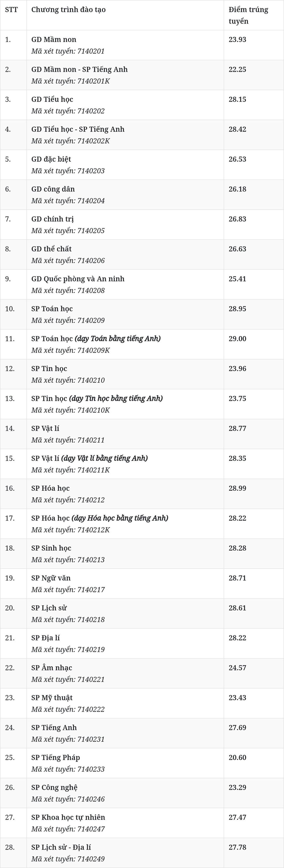Click the italic '(dạy Toán bằng tiếng Anh)' text

(118, 339)
